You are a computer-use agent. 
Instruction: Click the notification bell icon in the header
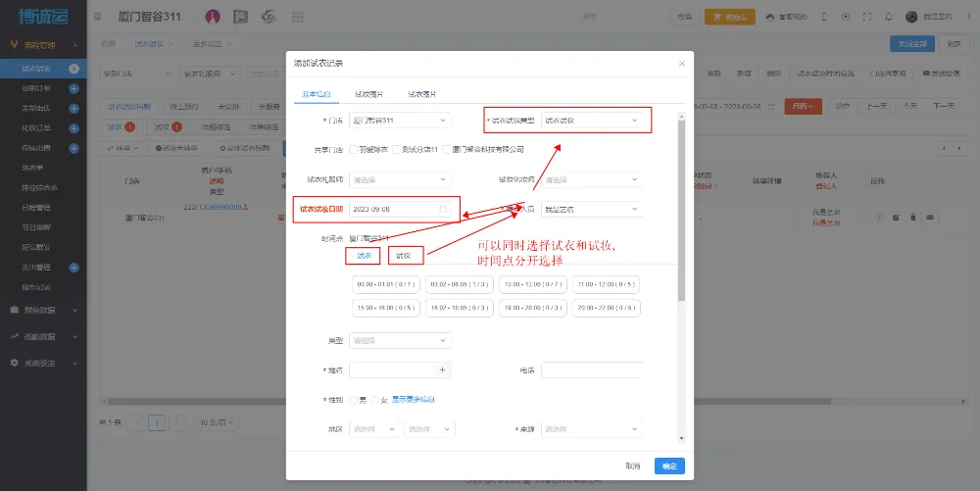coord(888,18)
